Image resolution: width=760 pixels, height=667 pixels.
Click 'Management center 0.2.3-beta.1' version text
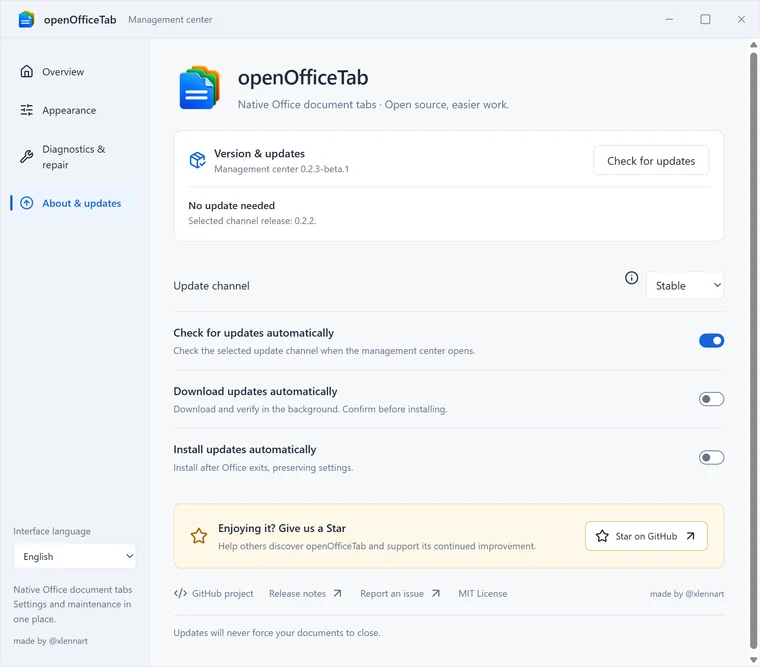click(x=281, y=169)
